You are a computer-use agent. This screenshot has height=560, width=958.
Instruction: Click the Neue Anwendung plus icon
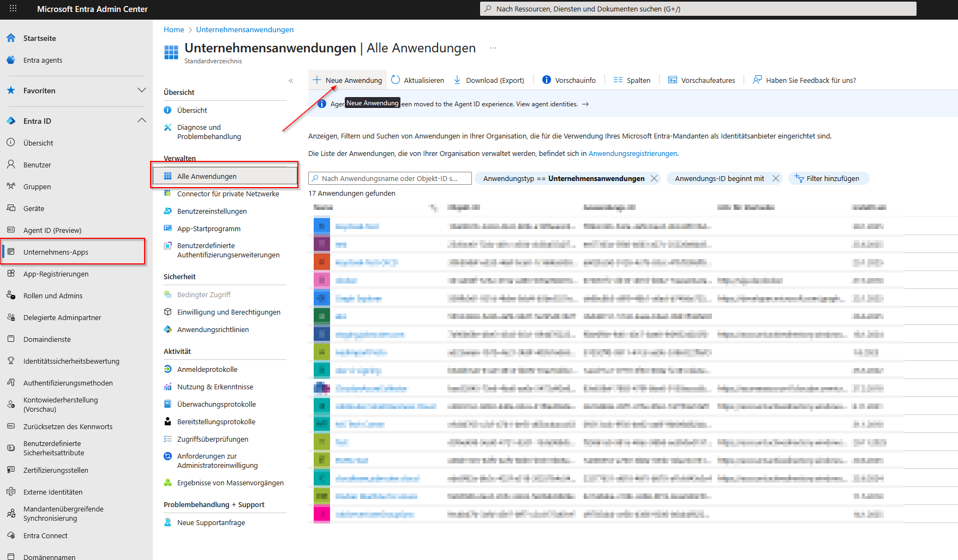[317, 80]
